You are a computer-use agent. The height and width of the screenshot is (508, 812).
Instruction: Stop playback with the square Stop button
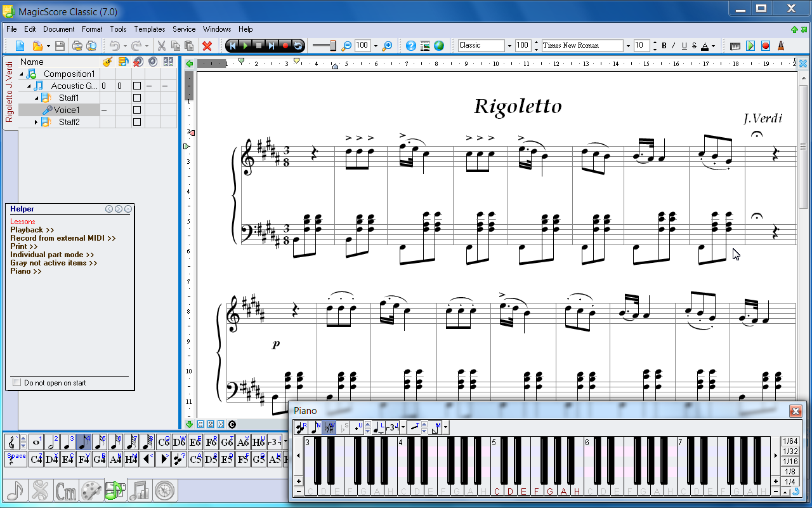coord(259,46)
